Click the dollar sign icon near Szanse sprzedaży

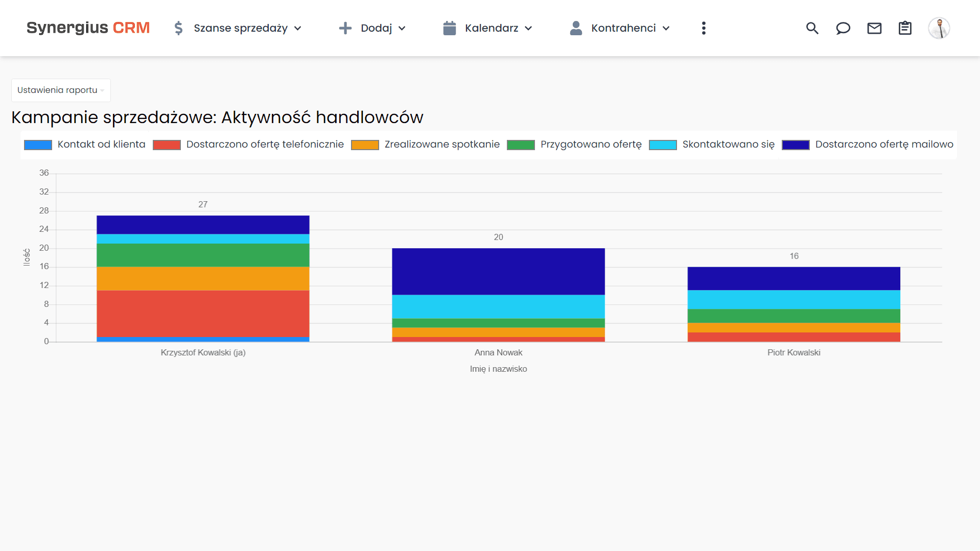point(178,28)
